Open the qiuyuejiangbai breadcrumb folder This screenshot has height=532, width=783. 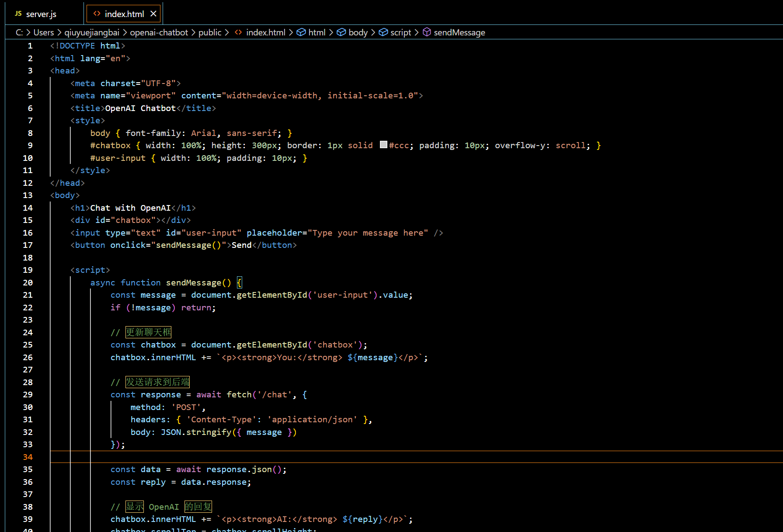pyautogui.click(x=92, y=32)
